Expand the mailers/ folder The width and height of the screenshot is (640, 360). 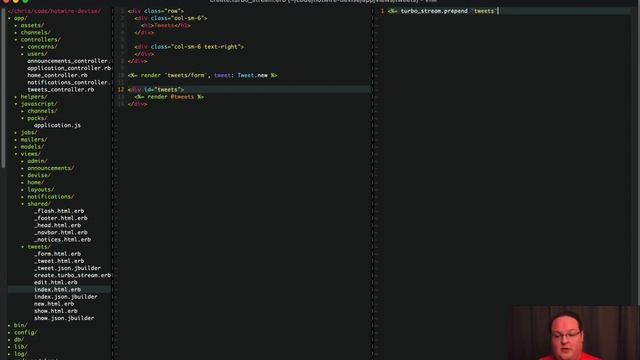tap(33, 140)
